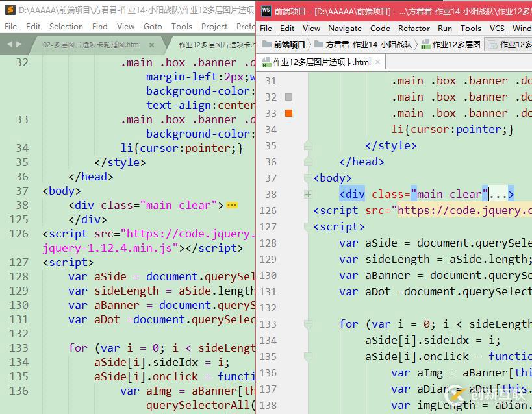Open Navigate menu in WebStorm
The width and height of the screenshot is (532, 414).
tap(345, 29)
